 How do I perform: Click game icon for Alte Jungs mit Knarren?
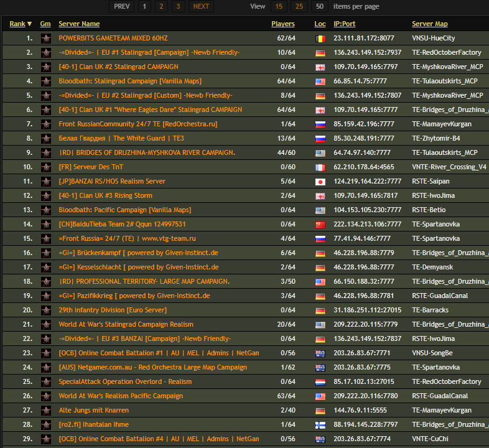pyautogui.click(x=46, y=411)
